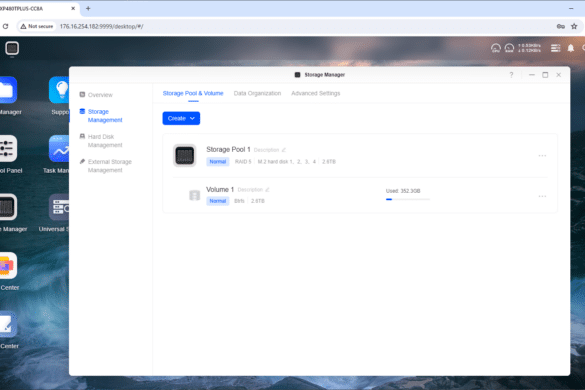Open Volume 1 more options menu

(542, 196)
